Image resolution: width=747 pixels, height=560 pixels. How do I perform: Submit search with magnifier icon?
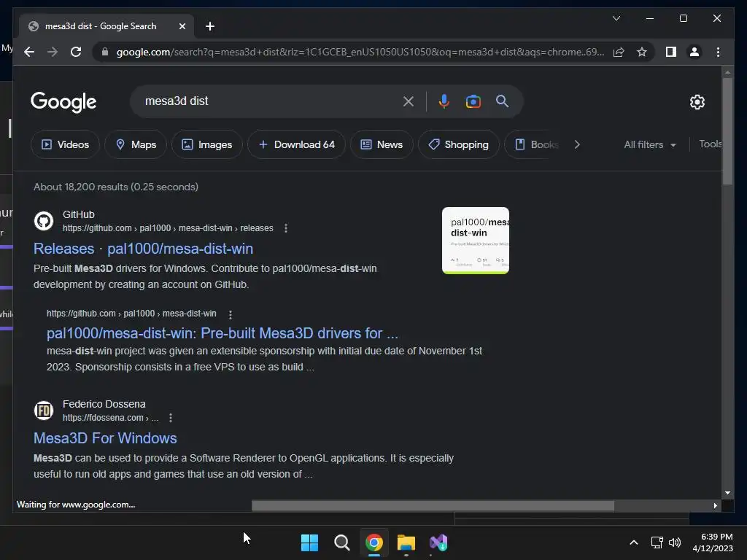click(x=502, y=101)
